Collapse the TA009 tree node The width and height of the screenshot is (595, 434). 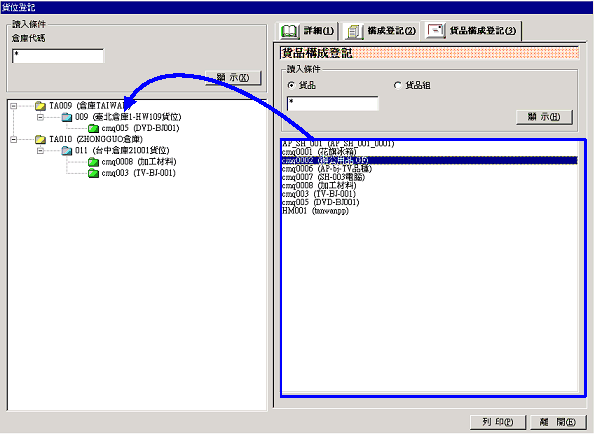(x=14, y=106)
